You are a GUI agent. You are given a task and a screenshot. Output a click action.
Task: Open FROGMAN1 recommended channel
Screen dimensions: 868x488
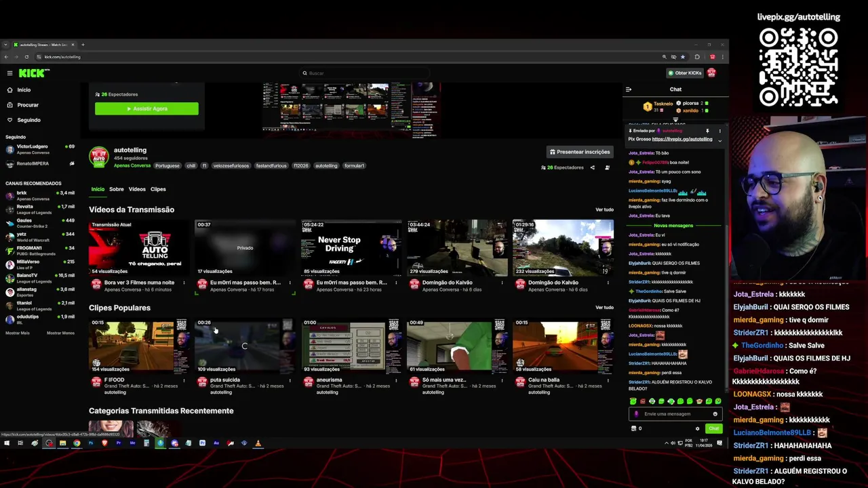coord(39,251)
